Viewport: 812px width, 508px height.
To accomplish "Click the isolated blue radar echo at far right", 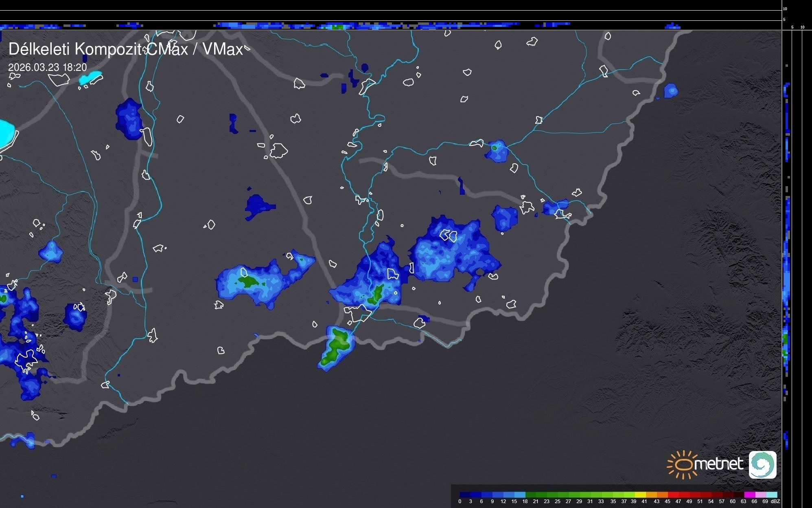I will tap(671, 90).
